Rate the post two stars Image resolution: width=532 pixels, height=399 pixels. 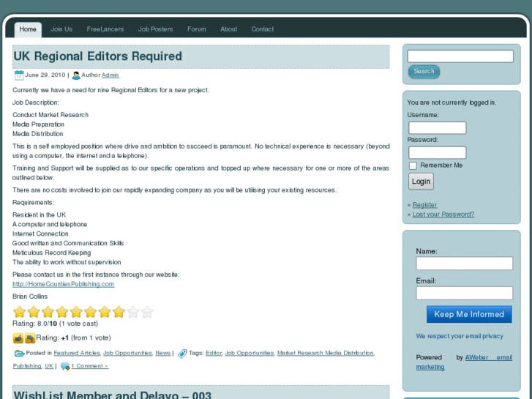(34, 312)
